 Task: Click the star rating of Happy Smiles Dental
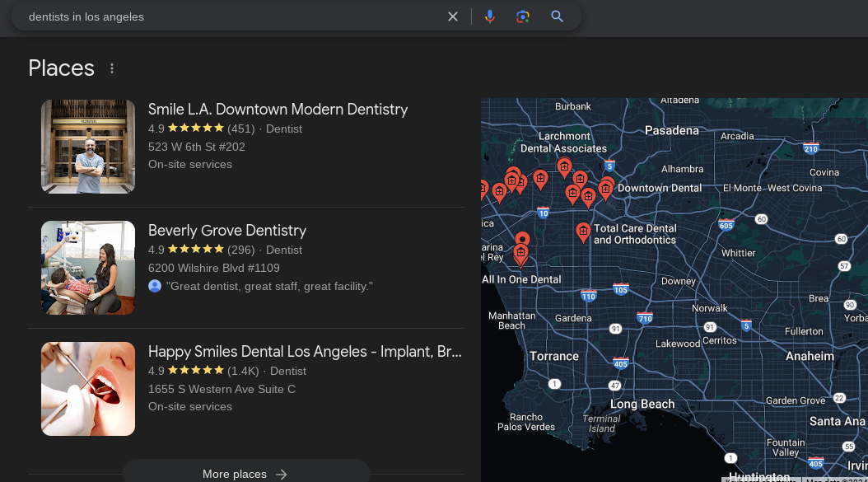click(x=196, y=371)
